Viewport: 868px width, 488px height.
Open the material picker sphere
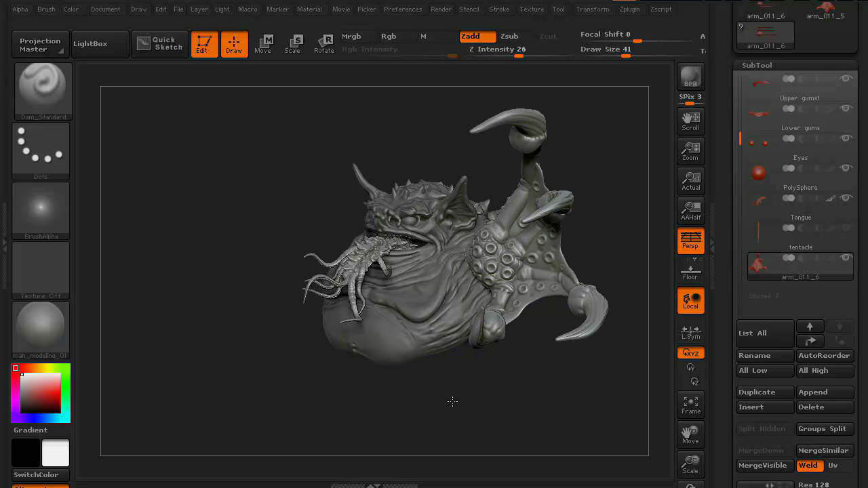pos(41,330)
